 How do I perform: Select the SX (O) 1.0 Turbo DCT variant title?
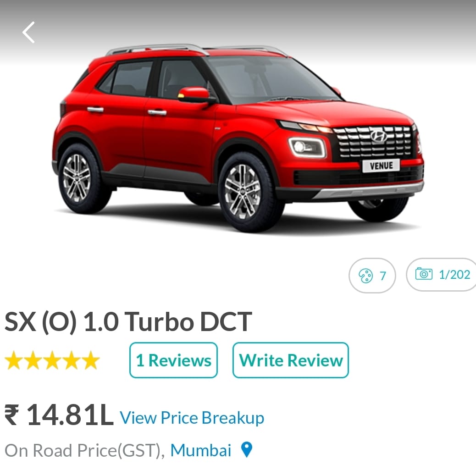click(128, 322)
